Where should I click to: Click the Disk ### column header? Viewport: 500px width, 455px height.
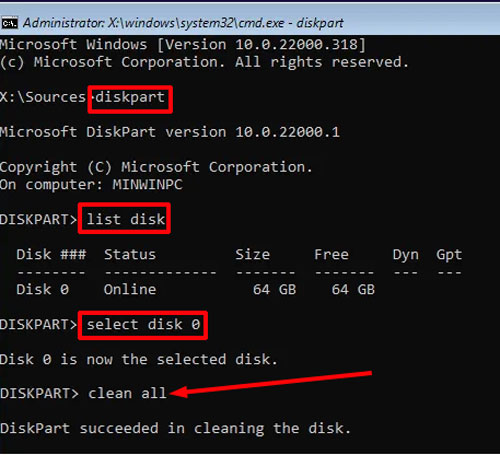coord(51,254)
